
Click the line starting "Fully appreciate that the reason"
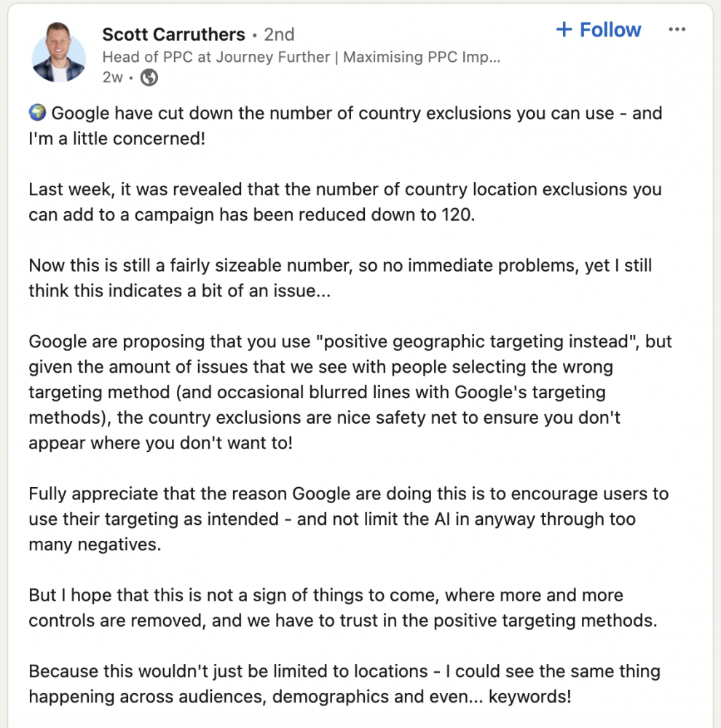[x=349, y=494]
